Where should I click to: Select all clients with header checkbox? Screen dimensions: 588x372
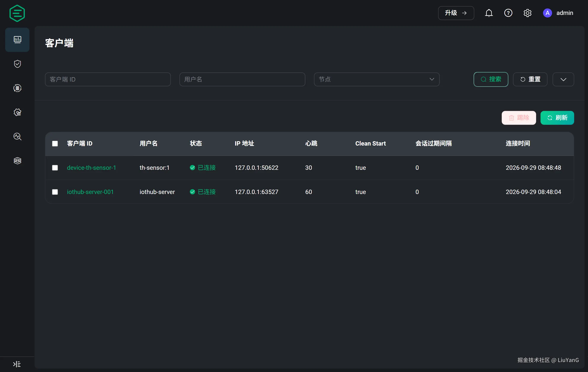tap(55, 143)
